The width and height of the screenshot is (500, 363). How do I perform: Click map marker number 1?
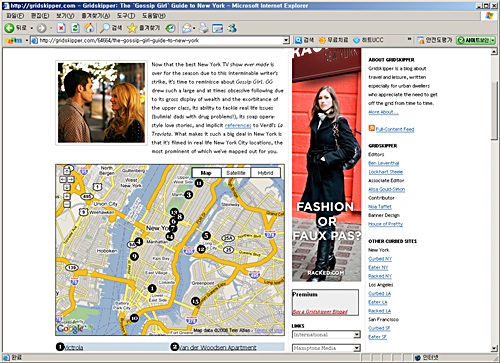point(152,288)
